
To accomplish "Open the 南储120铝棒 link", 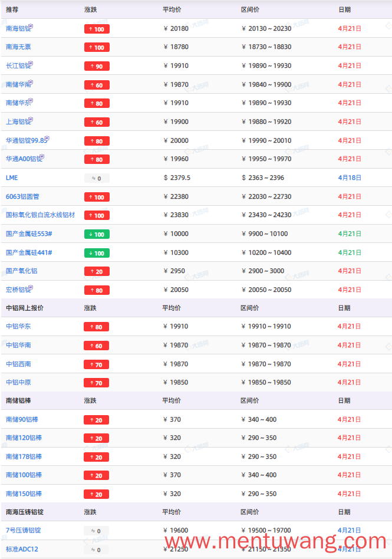I will point(24,438).
